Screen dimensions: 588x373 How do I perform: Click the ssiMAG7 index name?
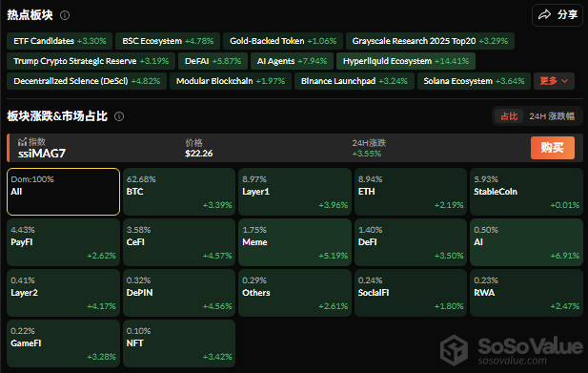click(x=42, y=154)
